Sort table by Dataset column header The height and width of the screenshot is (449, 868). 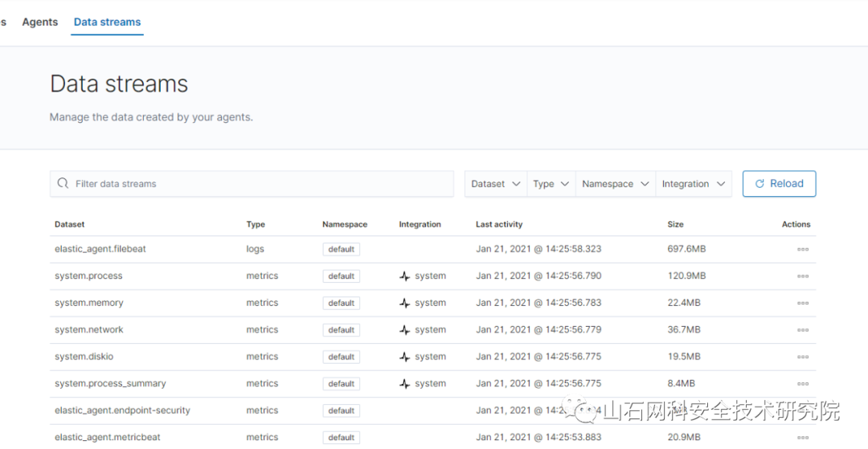click(70, 225)
